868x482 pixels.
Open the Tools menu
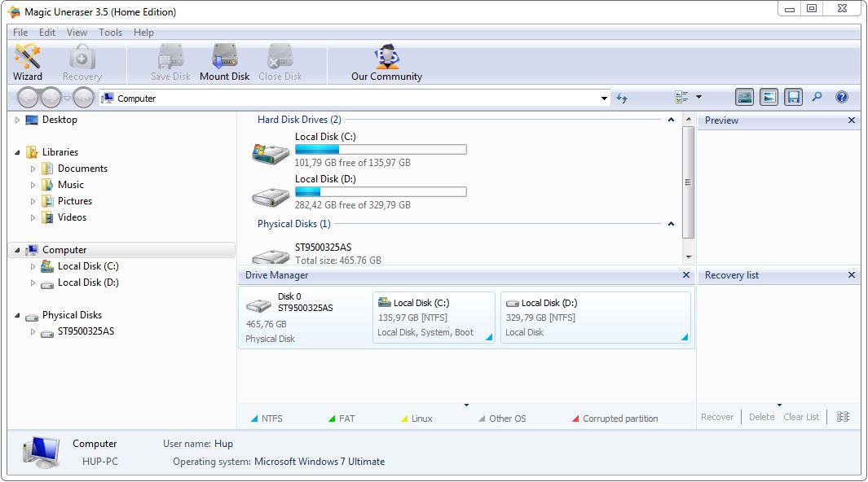pos(111,33)
